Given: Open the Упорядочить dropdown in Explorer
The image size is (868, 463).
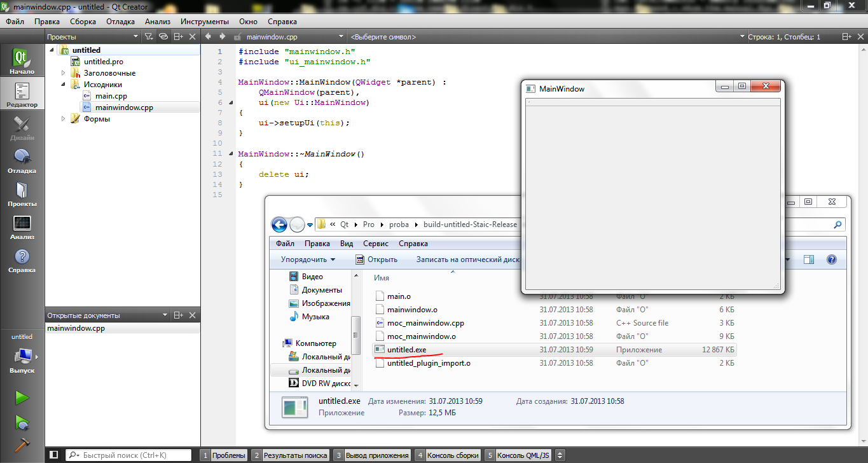Looking at the screenshot, I should pyautogui.click(x=308, y=259).
